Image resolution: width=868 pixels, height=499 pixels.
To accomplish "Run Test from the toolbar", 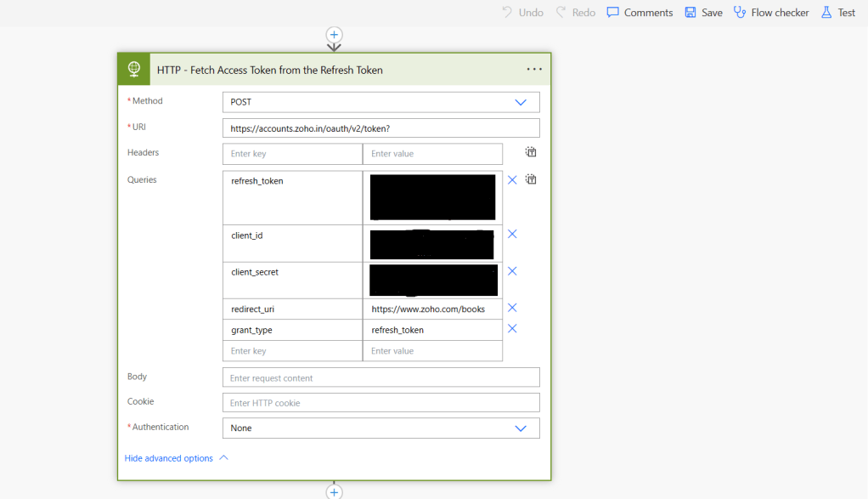I will (x=837, y=13).
